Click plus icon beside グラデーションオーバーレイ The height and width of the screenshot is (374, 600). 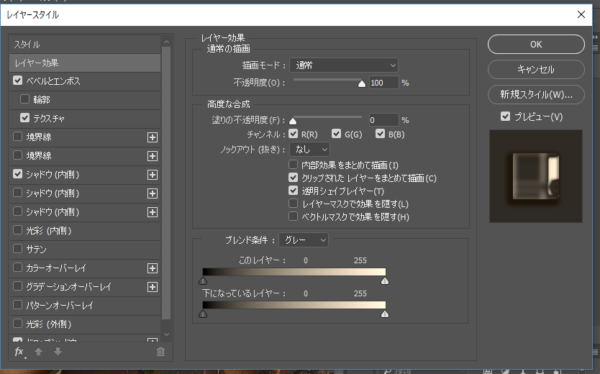152,287
